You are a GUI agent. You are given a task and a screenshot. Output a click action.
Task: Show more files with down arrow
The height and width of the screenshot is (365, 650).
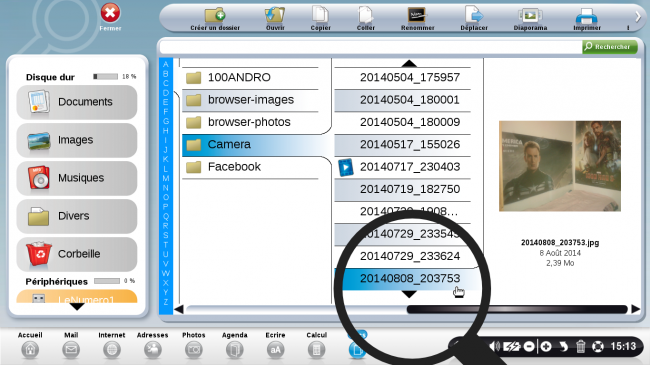tap(409, 294)
